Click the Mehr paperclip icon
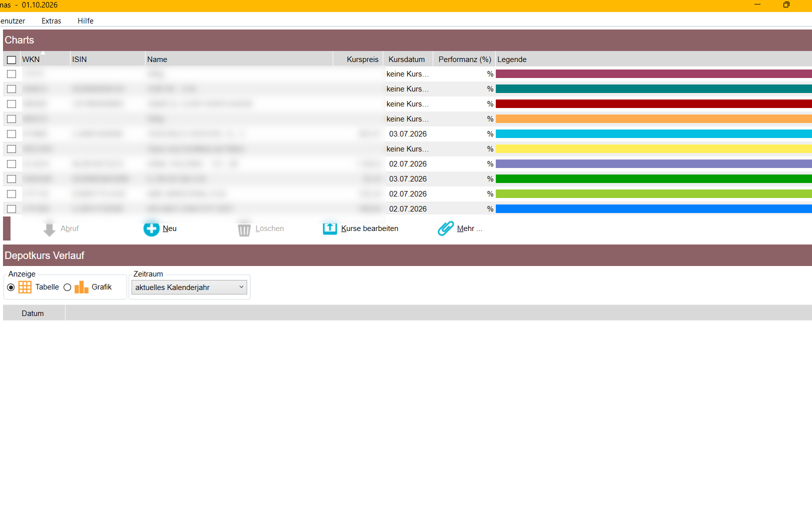812x527 pixels. click(x=446, y=228)
